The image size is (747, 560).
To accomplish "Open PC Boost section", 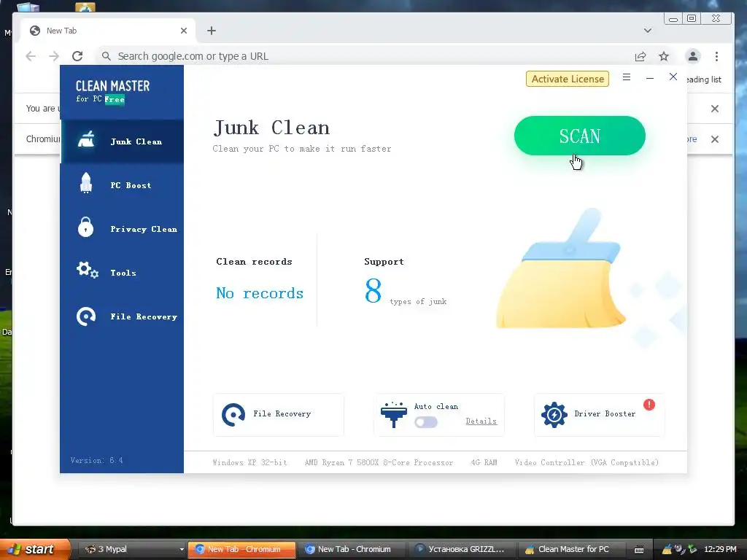I will pyautogui.click(x=122, y=185).
